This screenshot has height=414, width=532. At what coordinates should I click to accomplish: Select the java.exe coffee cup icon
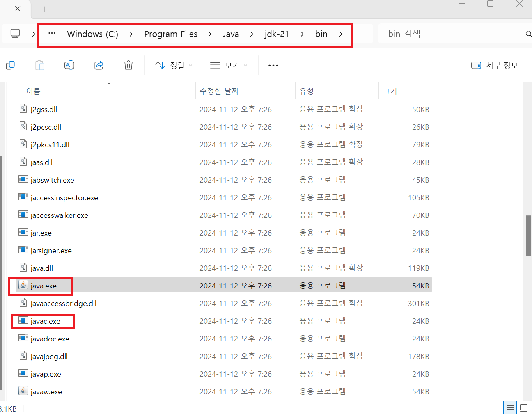[23, 285]
